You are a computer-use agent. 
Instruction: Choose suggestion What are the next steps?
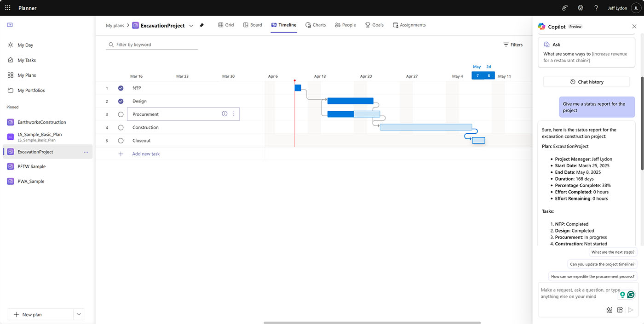613,252
